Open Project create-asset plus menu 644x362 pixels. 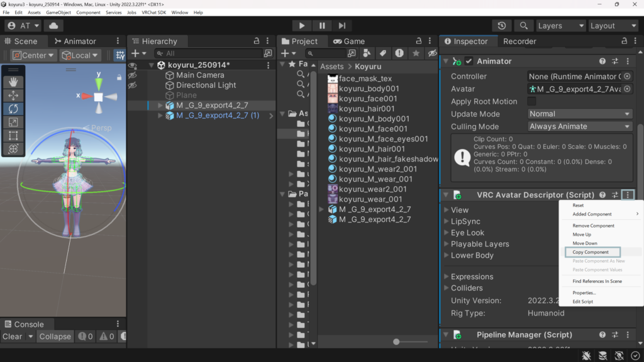point(288,53)
